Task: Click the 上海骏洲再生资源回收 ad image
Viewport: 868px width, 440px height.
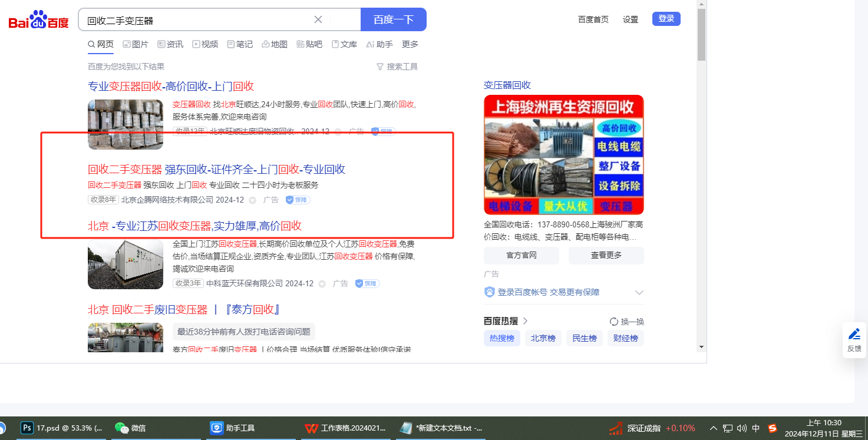Action: pos(564,155)
